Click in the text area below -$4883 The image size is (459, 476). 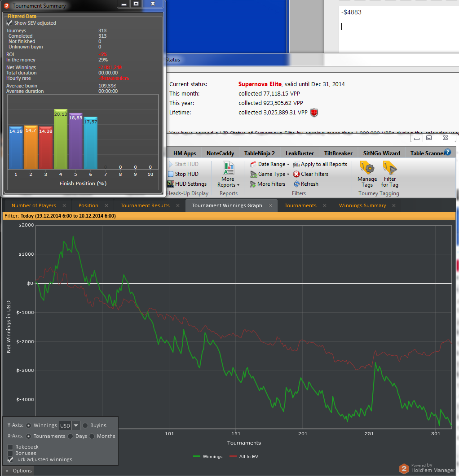(399, 27)
